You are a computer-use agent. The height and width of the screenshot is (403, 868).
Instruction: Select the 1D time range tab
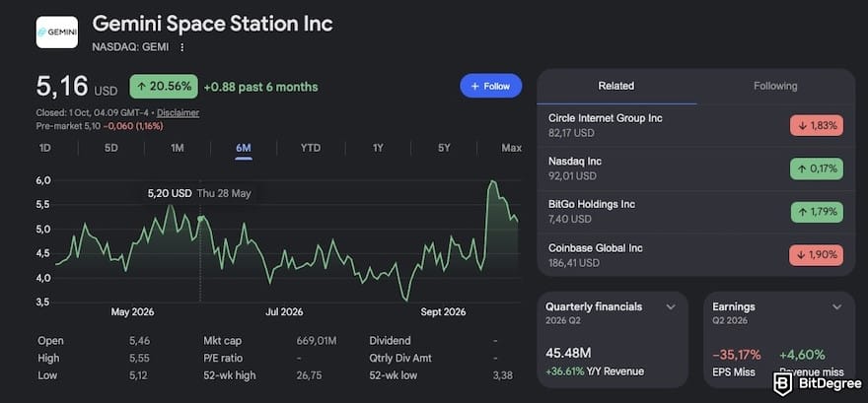pos(44,148)
